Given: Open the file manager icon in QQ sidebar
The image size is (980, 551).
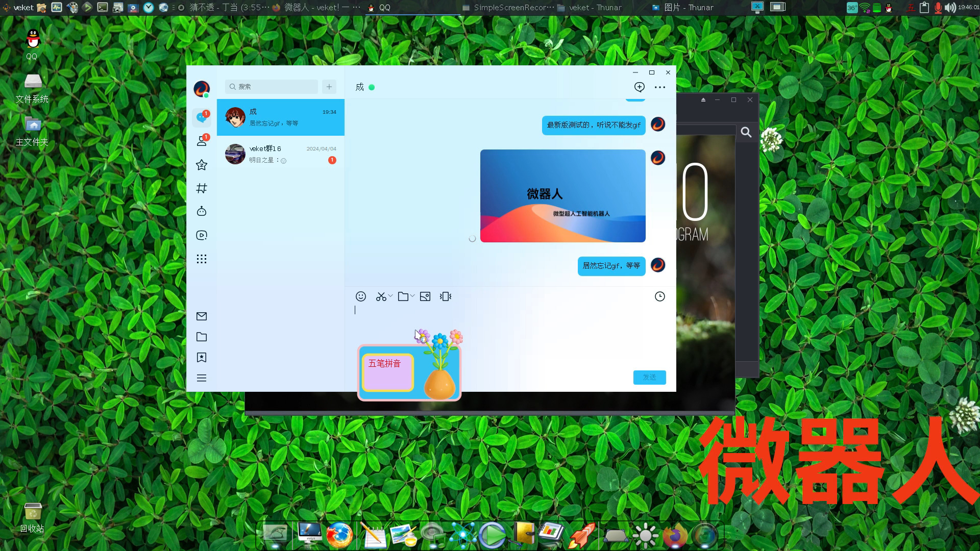Looking at the screenshot, I should click(202, 337).
